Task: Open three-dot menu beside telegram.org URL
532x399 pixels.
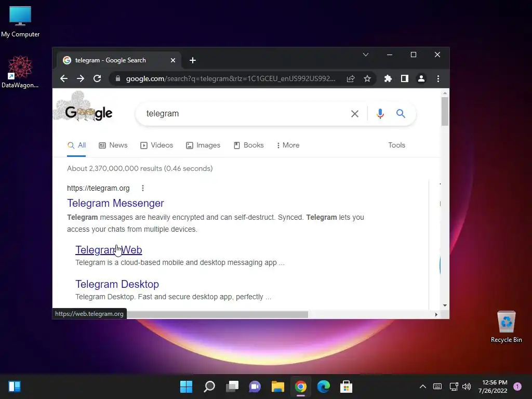Action: [143, 188]
